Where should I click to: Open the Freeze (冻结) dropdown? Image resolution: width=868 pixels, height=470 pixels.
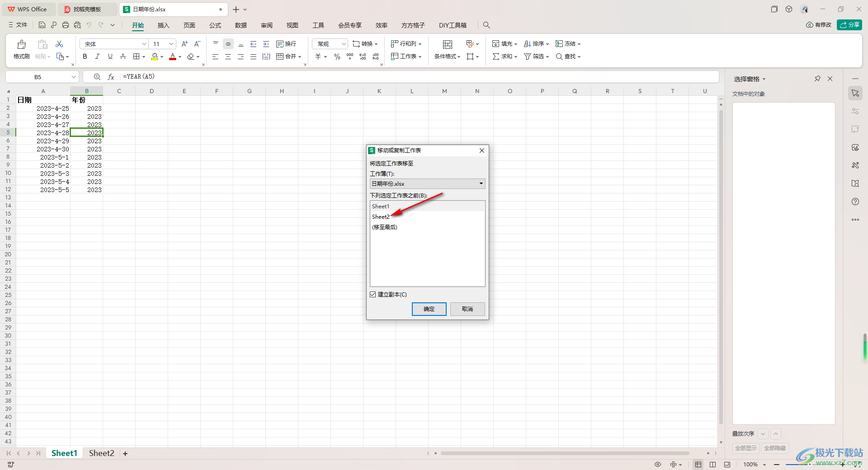568,44
